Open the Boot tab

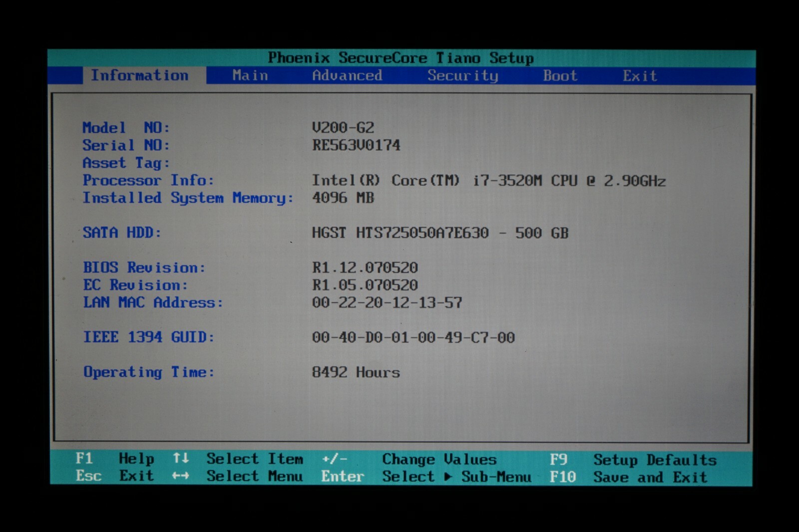tap(560, 76)
